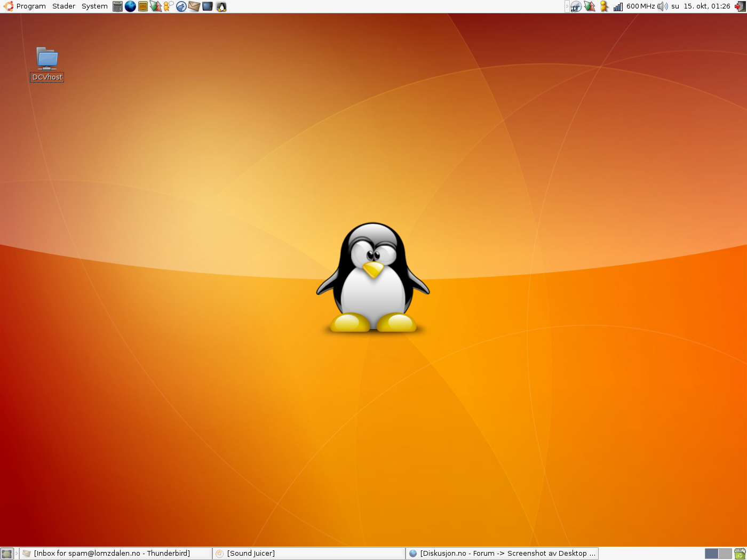Open the clock showing su 15. okt, 01:26
The image size is (747, 560).
pyautogui.click(x=701, y=6)
